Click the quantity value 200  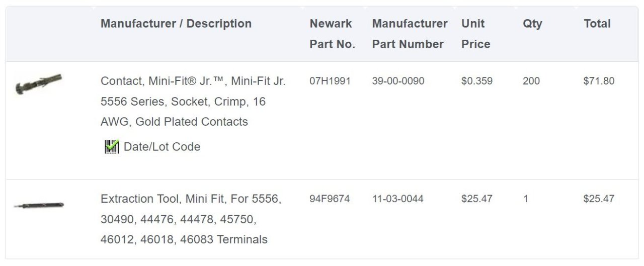click(x=531, y=81)
